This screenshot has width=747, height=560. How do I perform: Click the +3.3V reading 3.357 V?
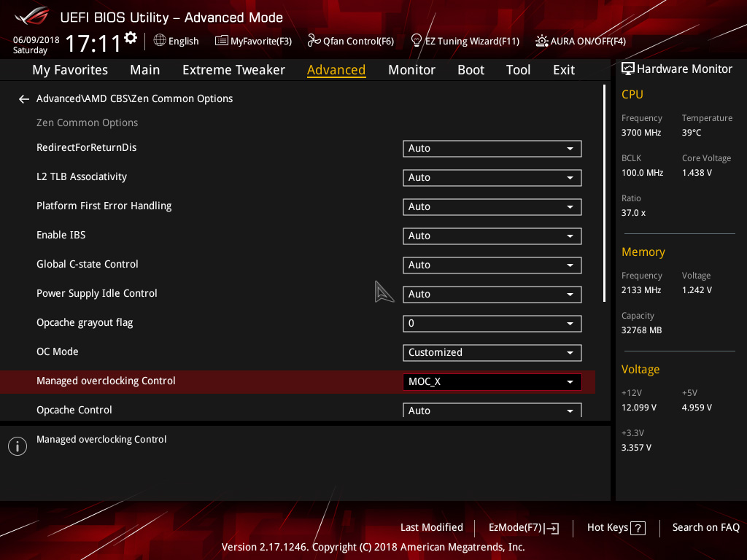pyautogui.click(x=636, y=448)
